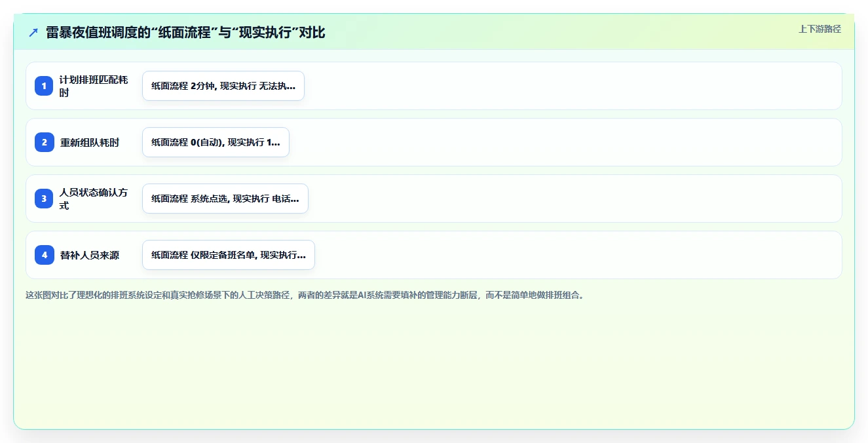The image size is (868, 443).
Task: Select step badge number 3
Action: (x=45, y=199)
